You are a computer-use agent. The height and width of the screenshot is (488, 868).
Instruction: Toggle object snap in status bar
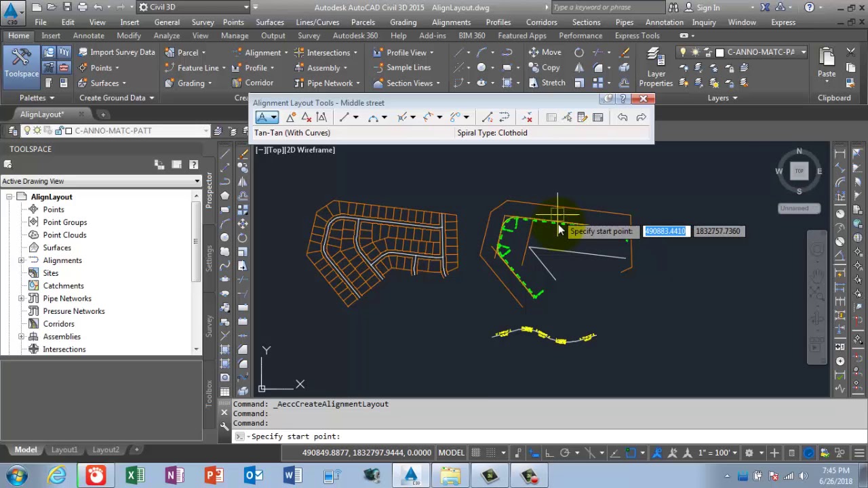631,453
